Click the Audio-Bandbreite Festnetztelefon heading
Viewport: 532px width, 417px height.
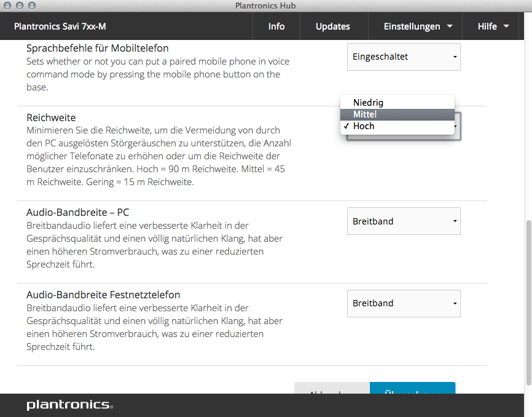(103, 295)
